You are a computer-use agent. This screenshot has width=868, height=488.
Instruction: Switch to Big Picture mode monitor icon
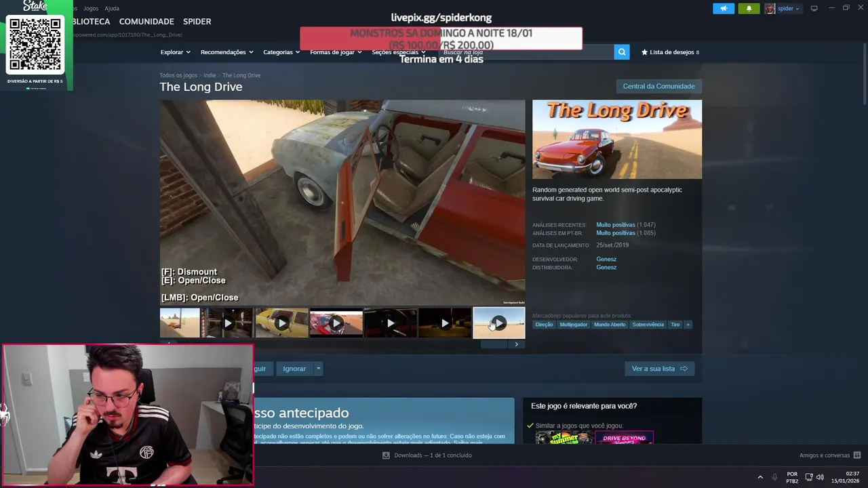pyautogui.click(x=814, y=8)
